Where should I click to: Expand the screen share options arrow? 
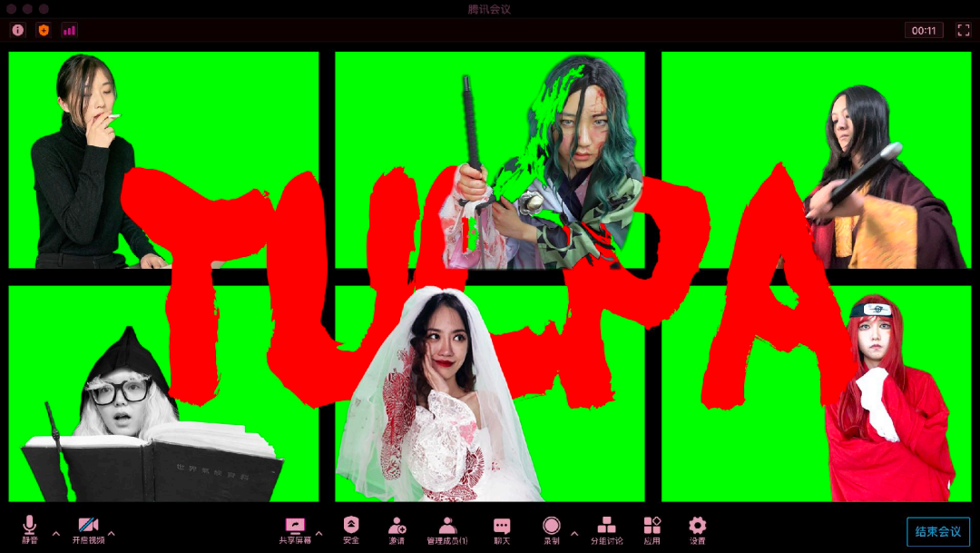pos(318,533)
